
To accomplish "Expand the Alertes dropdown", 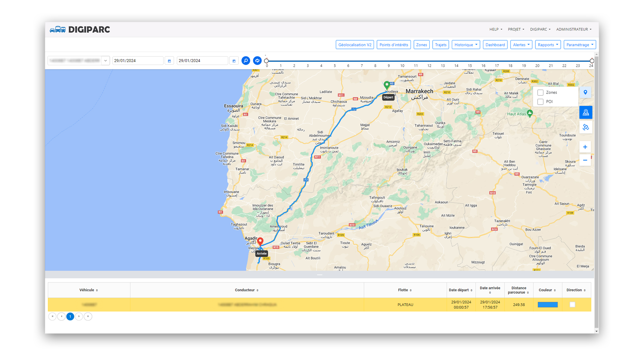I will click(x=521, y=45).
